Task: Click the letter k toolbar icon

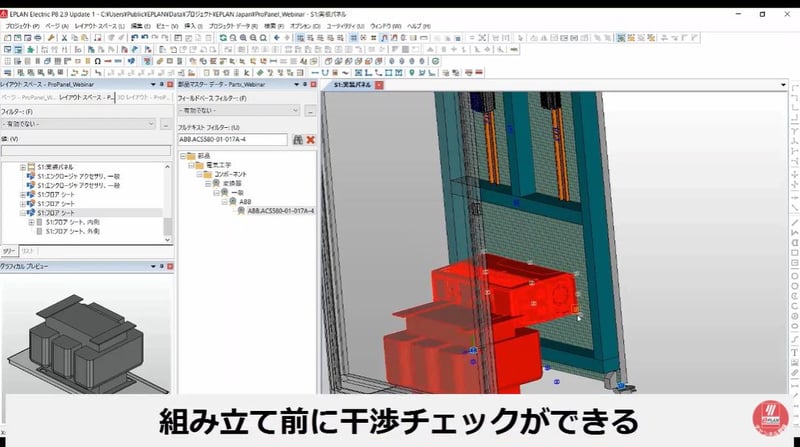Action: 247,73
